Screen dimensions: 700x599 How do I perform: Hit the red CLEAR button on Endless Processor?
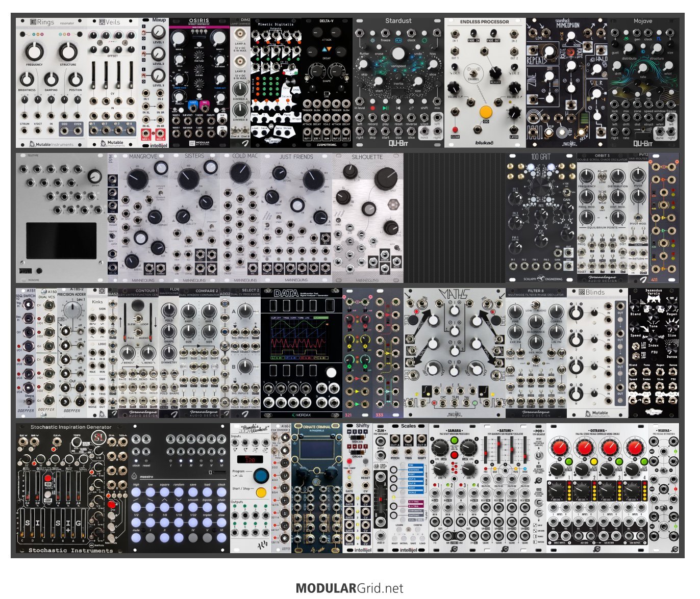coord(455,130)
